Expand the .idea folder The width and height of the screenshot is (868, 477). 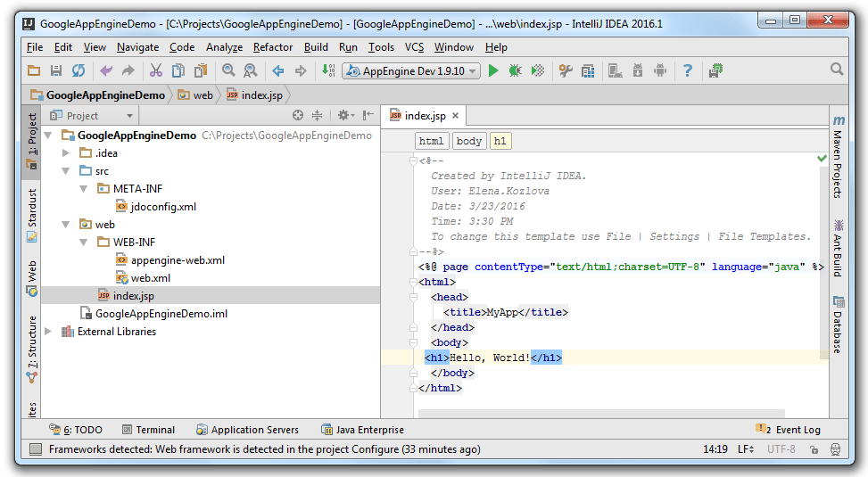pyautogui.click(x=66, y=153)
